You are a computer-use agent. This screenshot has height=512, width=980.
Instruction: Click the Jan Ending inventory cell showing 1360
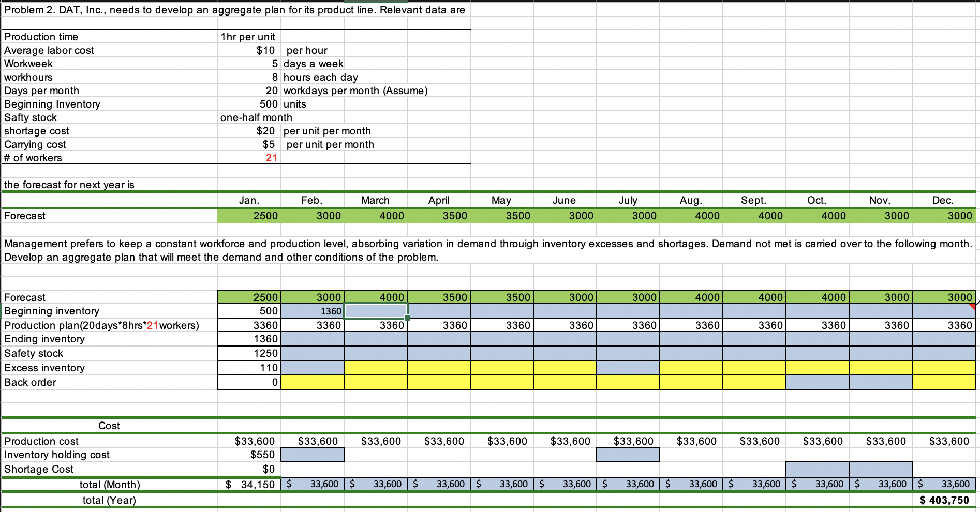(249, 339)
